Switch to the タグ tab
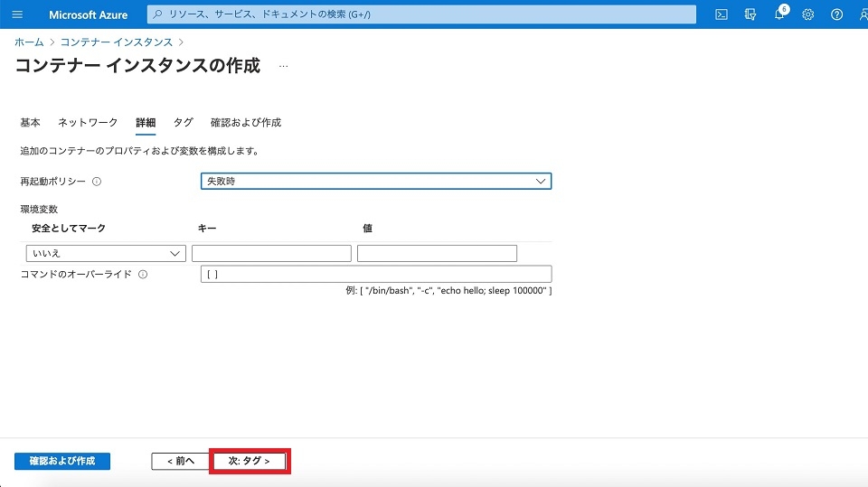The height and width of the screenshot is (487, 868). pyautogui.click(x=184, y=122)
